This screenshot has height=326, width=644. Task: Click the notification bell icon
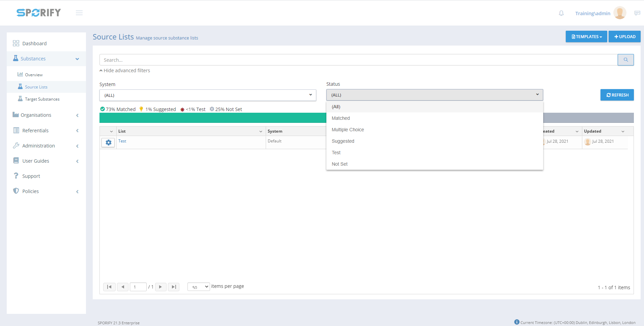click(561, 13)
